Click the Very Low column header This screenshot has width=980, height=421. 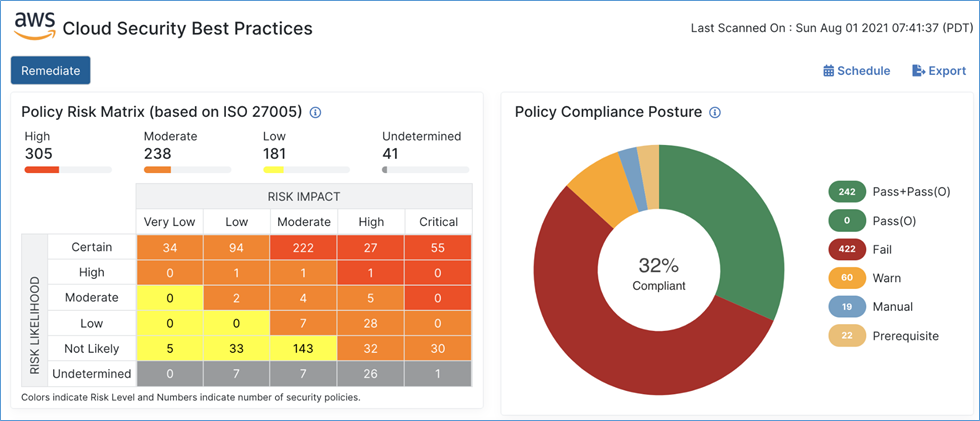pyautogui.click(x=169, y=222)
